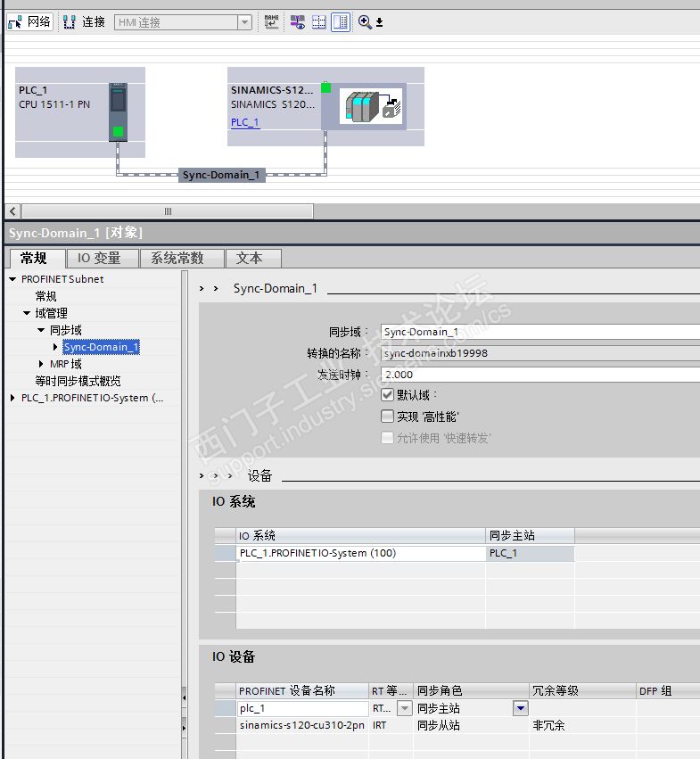The height and width of the screenshot is (759, 700).
Task: Click the horizontal scrollbar thumb in network view
Action: pos(168,211)
